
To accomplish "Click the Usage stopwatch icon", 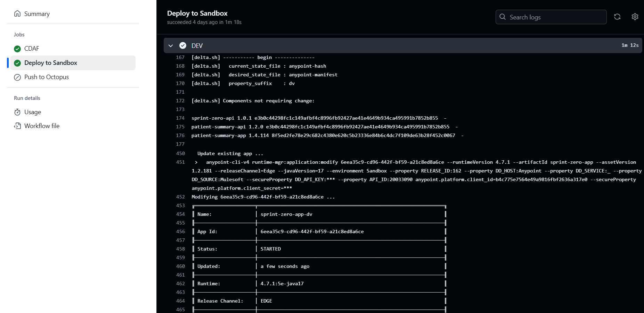I will (17, 112).
